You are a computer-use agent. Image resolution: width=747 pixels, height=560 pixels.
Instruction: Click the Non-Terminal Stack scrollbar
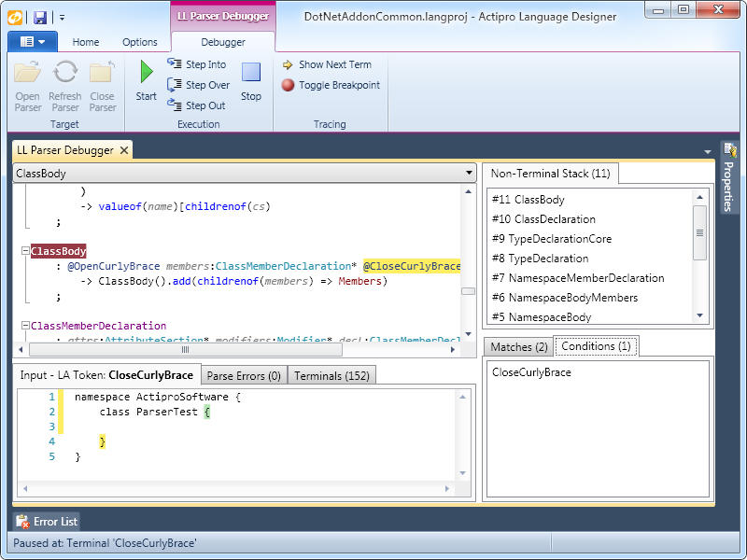click(x=698, y=231)
